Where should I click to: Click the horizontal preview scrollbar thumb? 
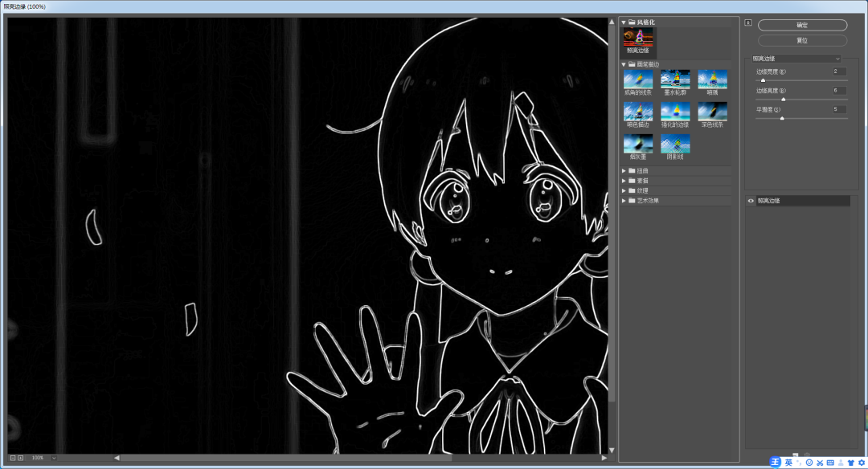[286, 458]
